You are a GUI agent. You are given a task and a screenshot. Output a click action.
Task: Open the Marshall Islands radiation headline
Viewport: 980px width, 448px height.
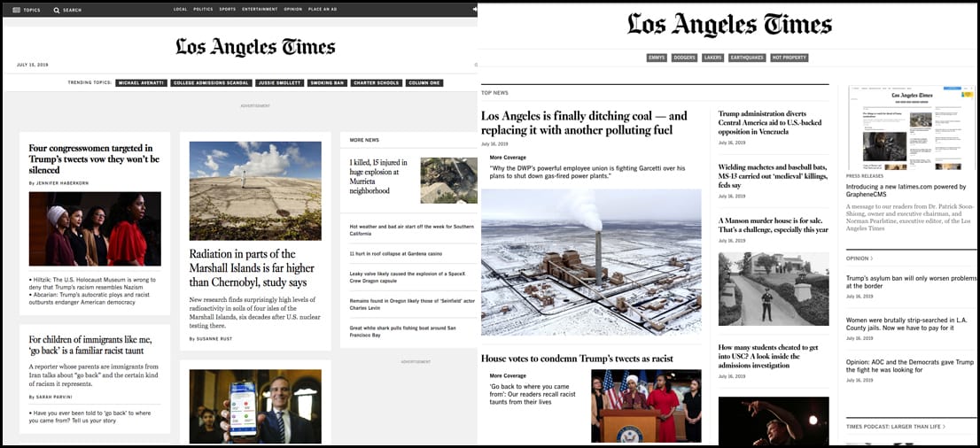[x=252, y=267]
